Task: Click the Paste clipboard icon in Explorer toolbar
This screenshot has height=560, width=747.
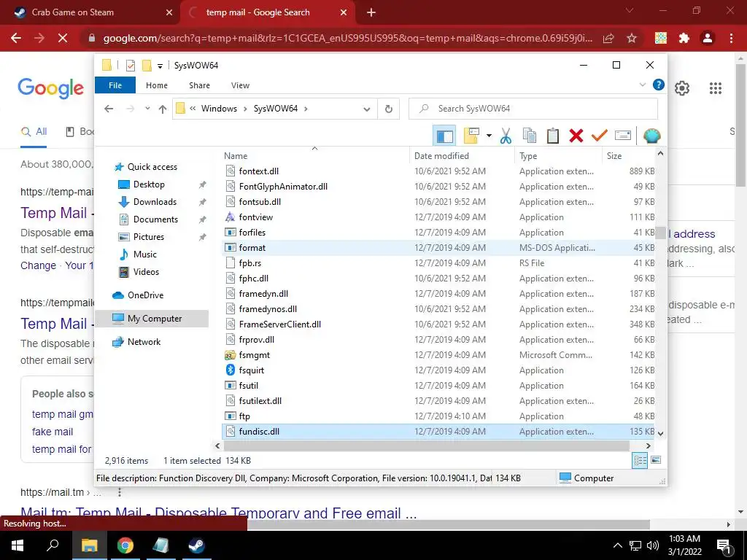Action: tap(553, 136)
